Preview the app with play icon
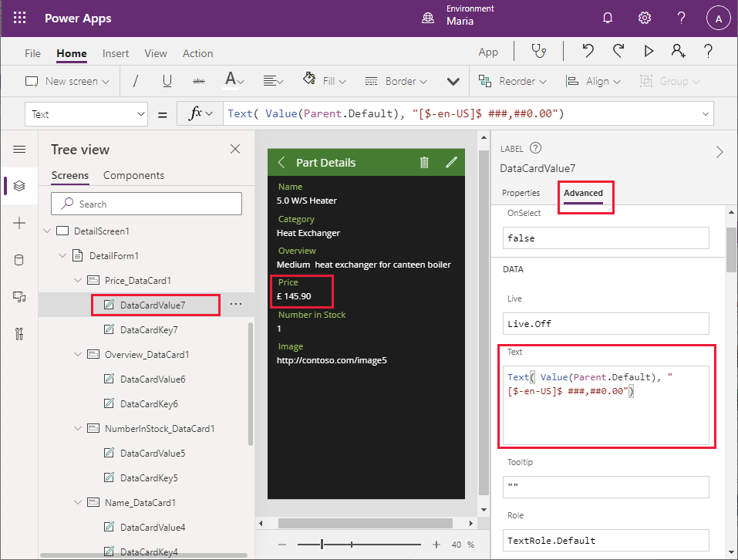The image size is (738, 560). [649, 52]
